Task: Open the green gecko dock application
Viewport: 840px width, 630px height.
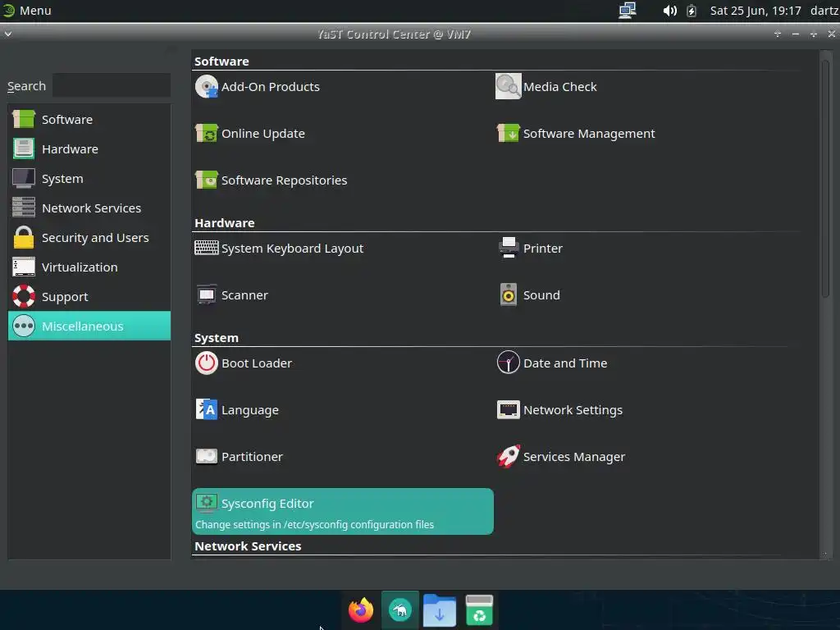Action: pyautogui.click(x=400, y=610)
